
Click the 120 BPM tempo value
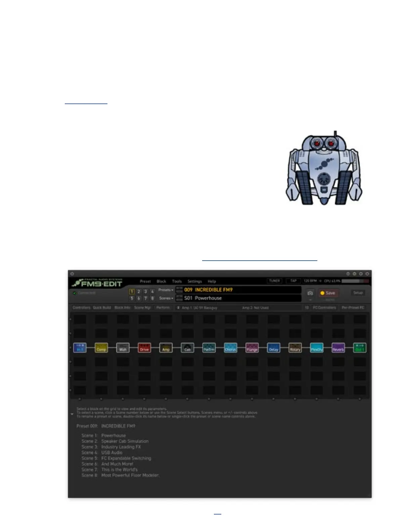pyautogui.click(x=310, y=281)
